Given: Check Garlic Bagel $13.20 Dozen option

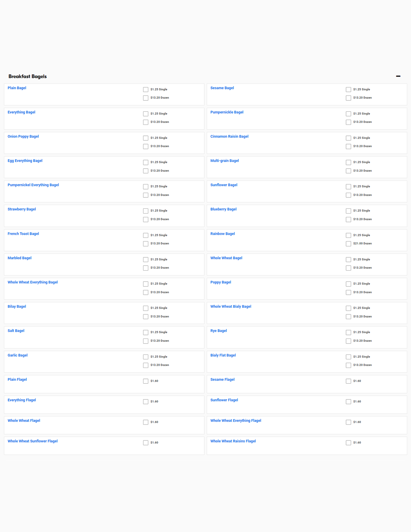Looking at the screenshot, I should point(146,365).
